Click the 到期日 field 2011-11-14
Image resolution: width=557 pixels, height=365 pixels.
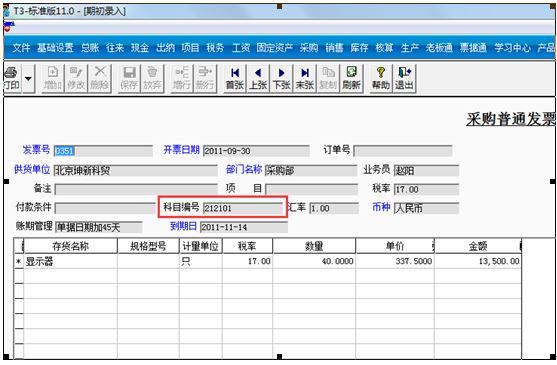coord(244,227)
